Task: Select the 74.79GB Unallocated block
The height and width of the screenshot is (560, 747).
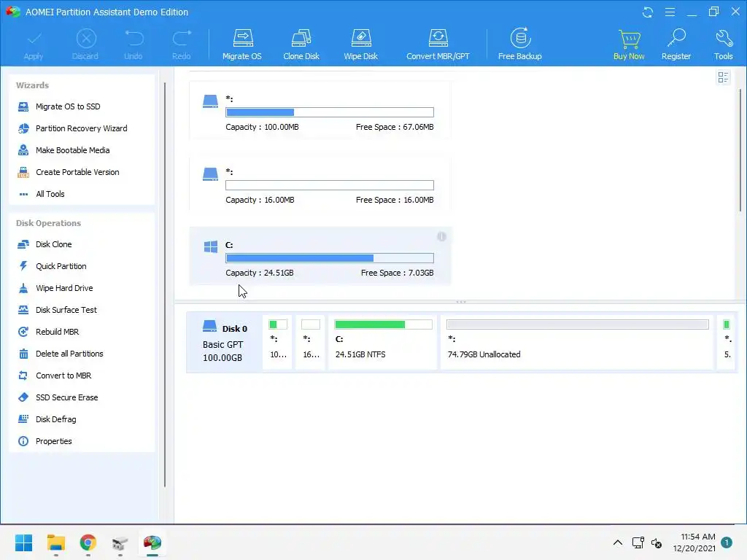Action: pos(577,343)
